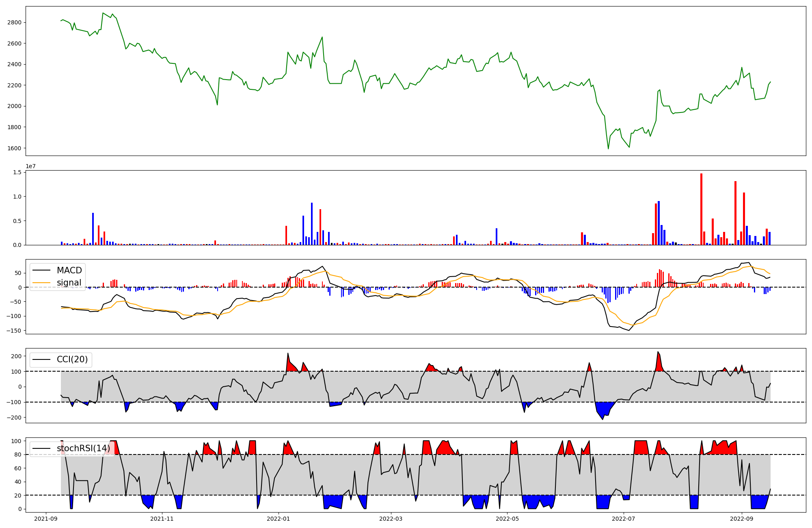Click the tallest red volume bar
Screen dimensions: 812x528
pos(701,209)
